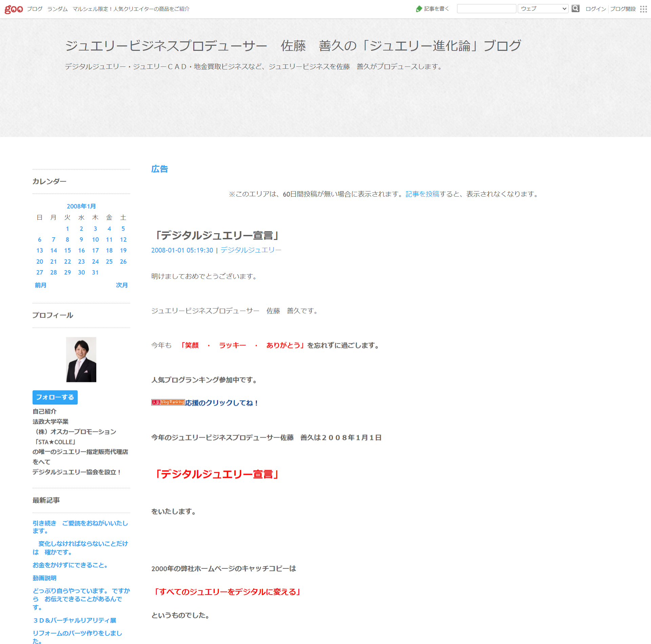
Task: Go to 次月 in the calendar
Action: pos(122,285)
